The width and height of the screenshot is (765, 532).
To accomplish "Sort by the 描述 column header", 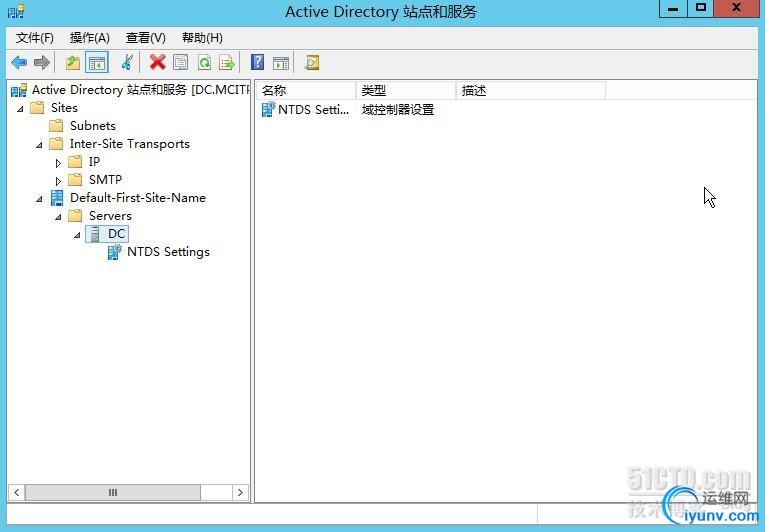I will click(531, 90).
